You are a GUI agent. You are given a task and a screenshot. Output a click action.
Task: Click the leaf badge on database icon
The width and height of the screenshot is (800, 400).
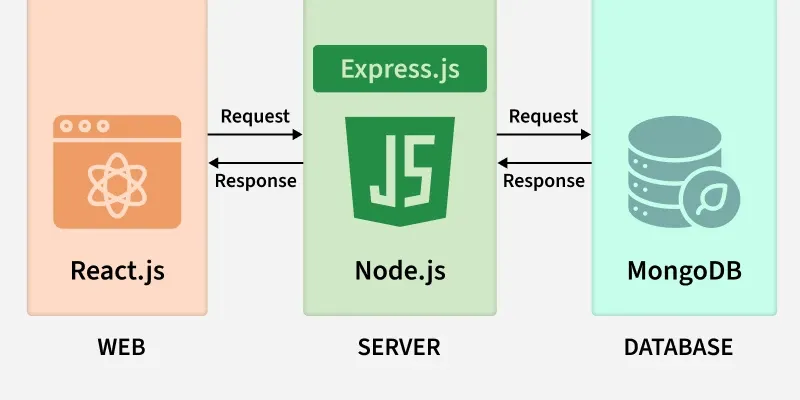[711, 198]
